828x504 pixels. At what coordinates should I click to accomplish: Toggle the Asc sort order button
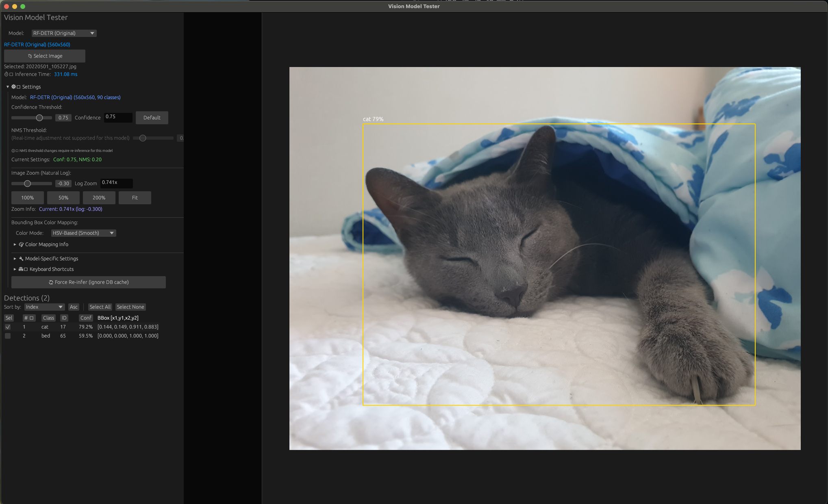(74, 307)
